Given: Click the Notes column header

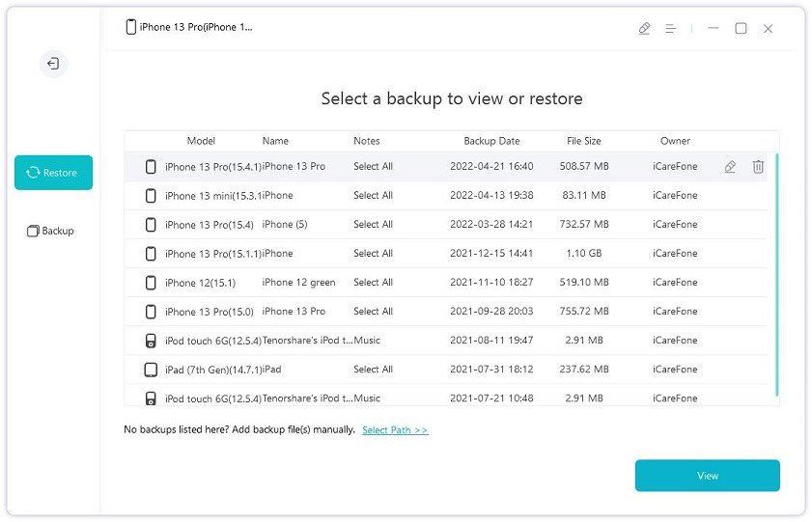Looking at the screenshot, I should coord(367,141).
